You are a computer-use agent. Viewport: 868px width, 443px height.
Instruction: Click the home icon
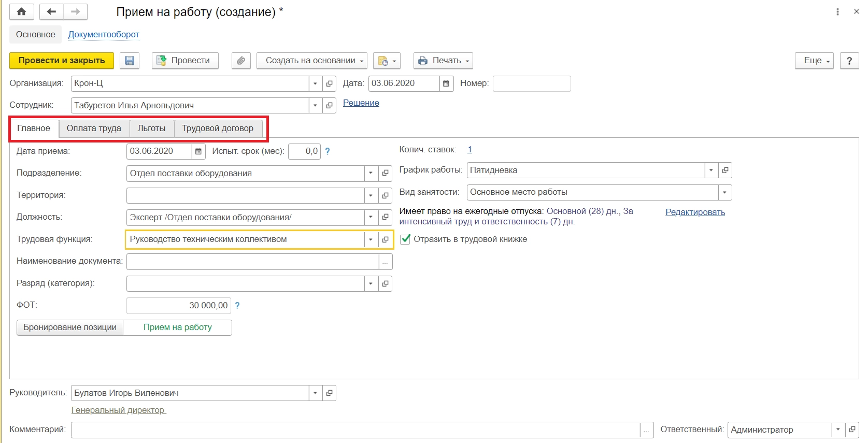22,12
